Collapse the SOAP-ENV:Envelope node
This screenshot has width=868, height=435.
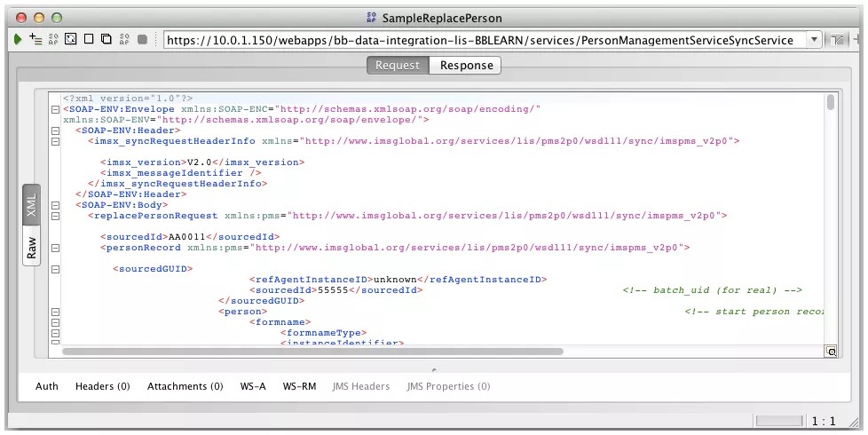(x=55, y=109)
